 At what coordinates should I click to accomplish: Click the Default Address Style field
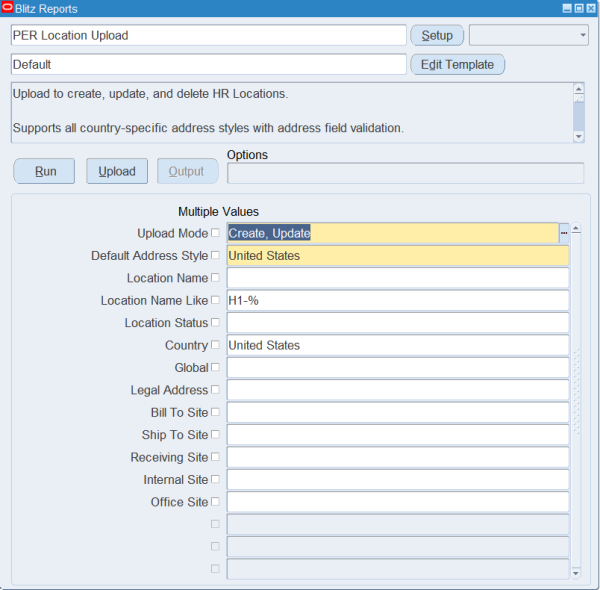(398, 256)
